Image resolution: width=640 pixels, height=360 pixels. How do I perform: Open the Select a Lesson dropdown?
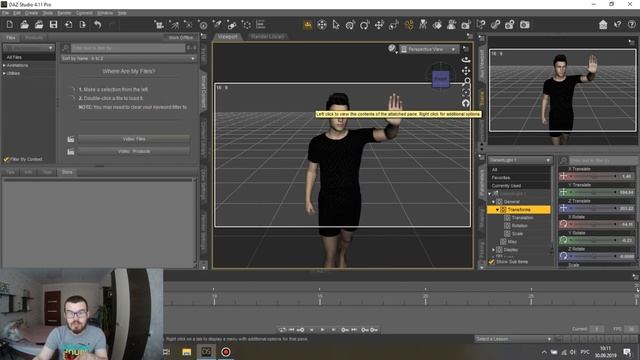click(x=513, y=339)
